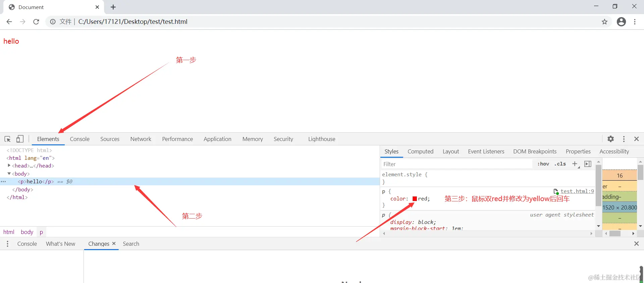
Task: Click the p breadcrumb
Action: point(41,232)
